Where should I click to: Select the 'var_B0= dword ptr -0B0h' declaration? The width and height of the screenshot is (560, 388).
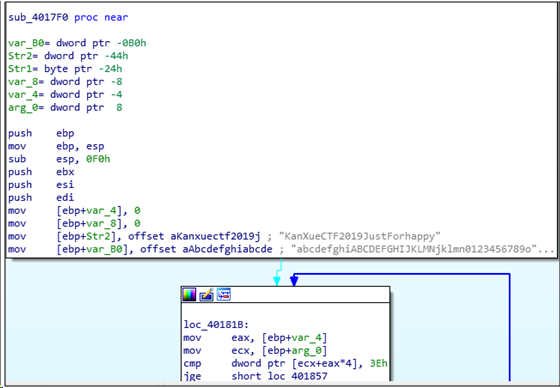click(77, 43)
